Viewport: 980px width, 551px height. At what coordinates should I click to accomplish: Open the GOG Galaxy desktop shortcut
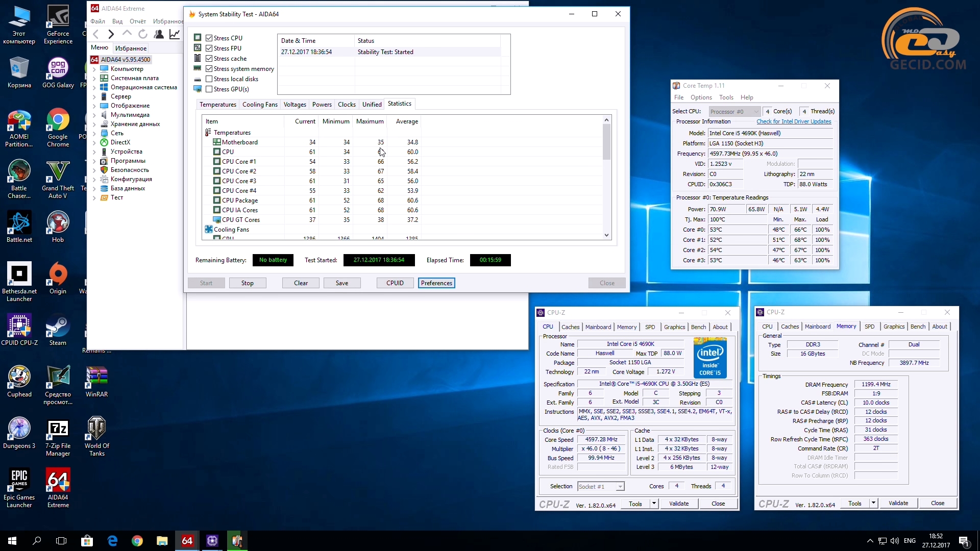click(58, 72)
